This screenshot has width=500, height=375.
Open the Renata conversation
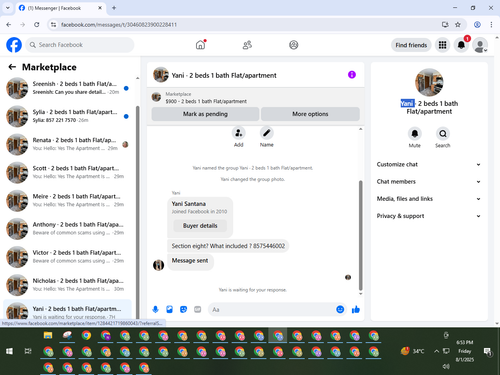point(68,144)
